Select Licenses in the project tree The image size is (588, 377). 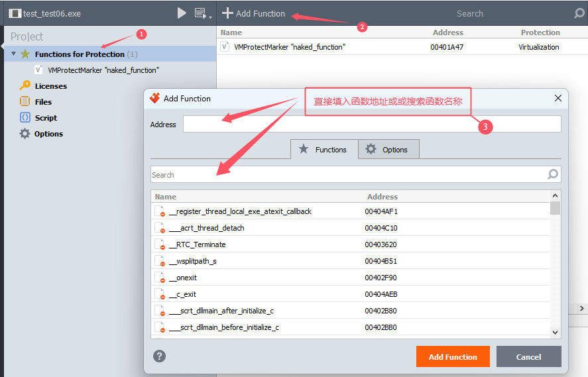pos(51,86)
